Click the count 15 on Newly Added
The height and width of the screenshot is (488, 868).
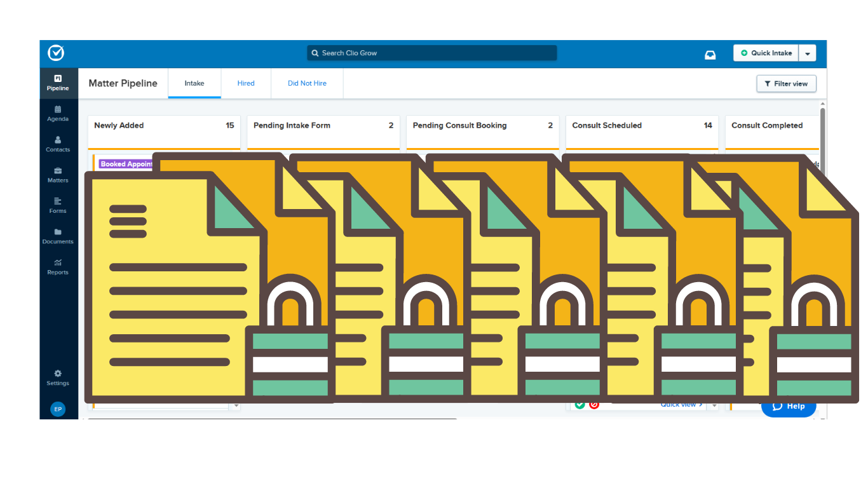click(230, 125)
